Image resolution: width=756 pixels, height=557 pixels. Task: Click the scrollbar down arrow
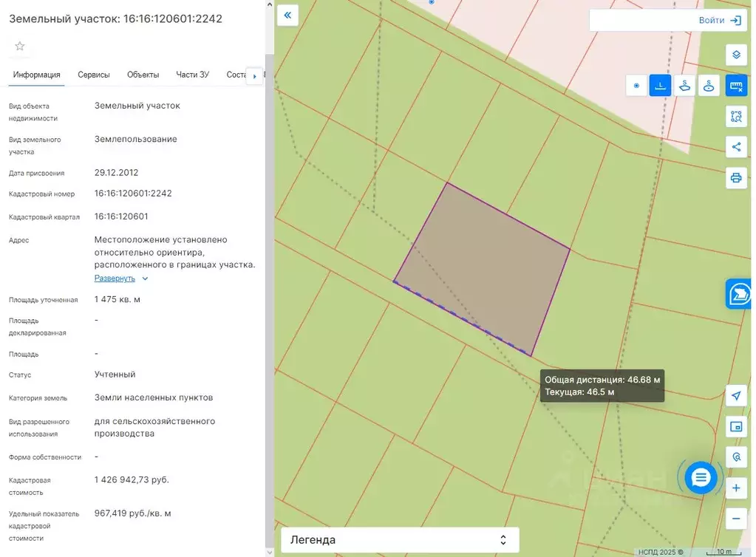(x=270, y=552)
